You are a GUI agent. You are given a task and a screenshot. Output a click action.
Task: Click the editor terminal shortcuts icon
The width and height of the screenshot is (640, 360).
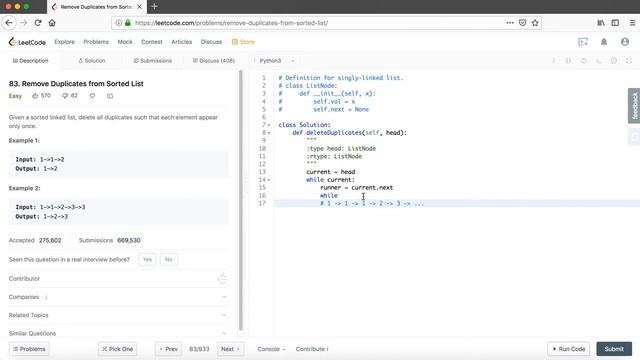(x=598, y=61)
